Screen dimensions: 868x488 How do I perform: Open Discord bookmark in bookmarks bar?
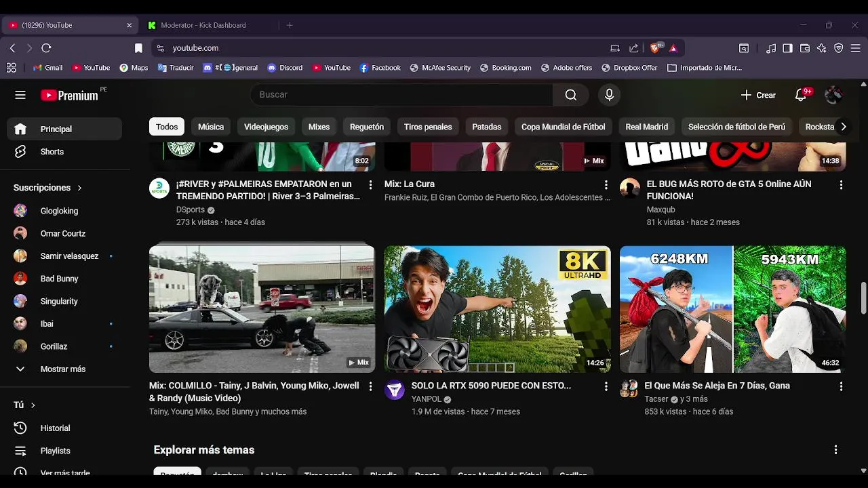(285, 68)
